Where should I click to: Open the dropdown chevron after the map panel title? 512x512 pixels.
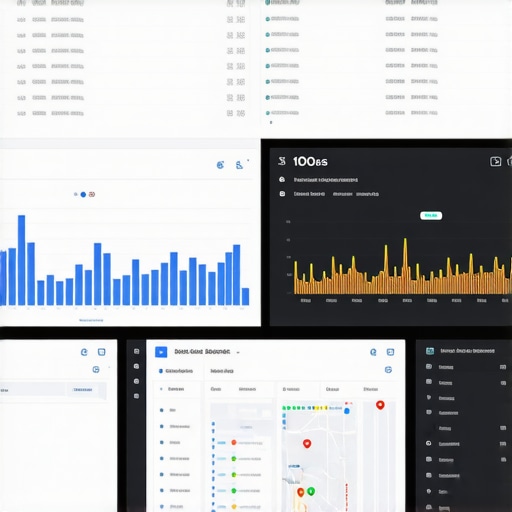[238, 352]
